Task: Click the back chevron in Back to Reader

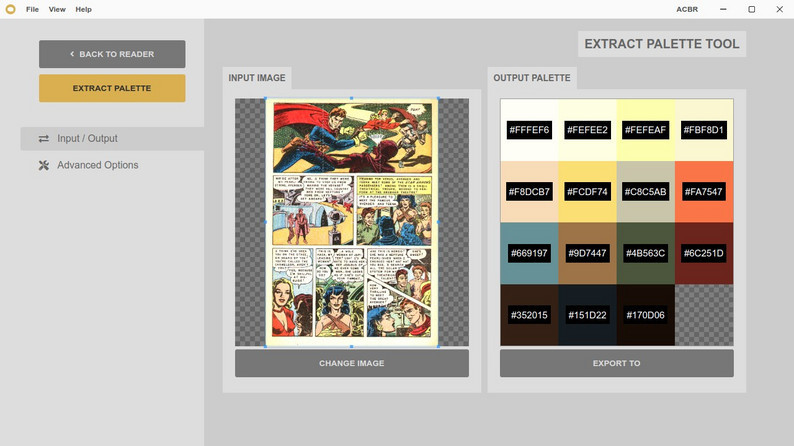Action: 72,54
